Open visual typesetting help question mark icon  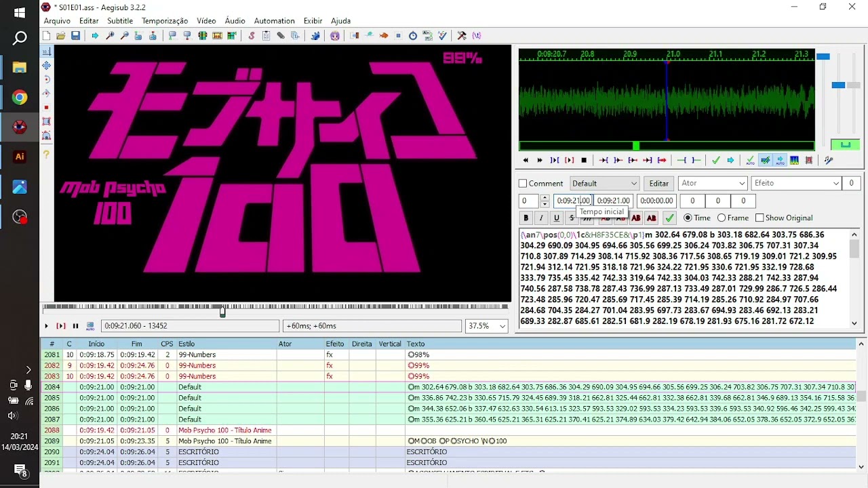(x=46, y=155)
